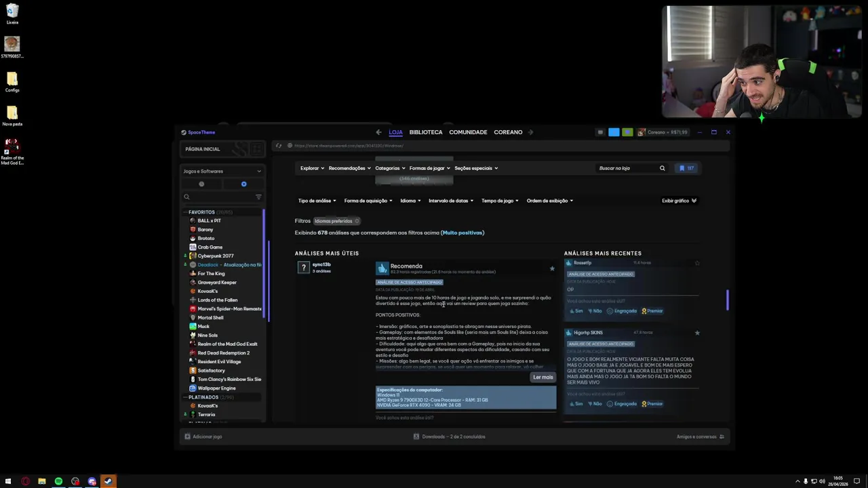The image size is (868, 488).
Task: Open the Discord icon in the taskbar
Action: (92, 481)
